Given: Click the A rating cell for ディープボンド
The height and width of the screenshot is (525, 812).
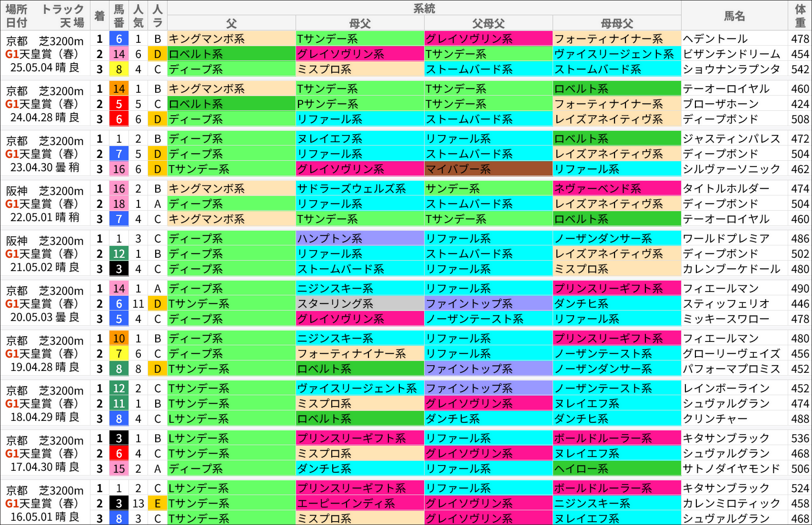Looking at the screenshot, I should coord(158,204).
